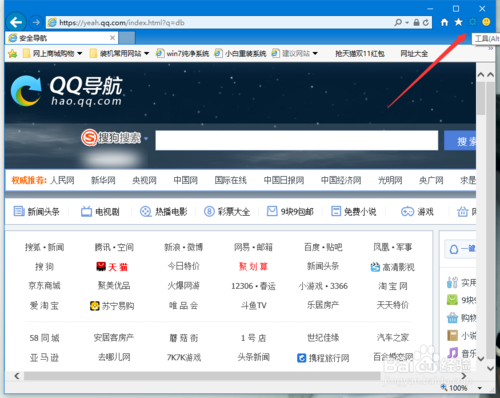500x398 pixels.
Task: Open a new blank tab
Action: click(127, 38)
